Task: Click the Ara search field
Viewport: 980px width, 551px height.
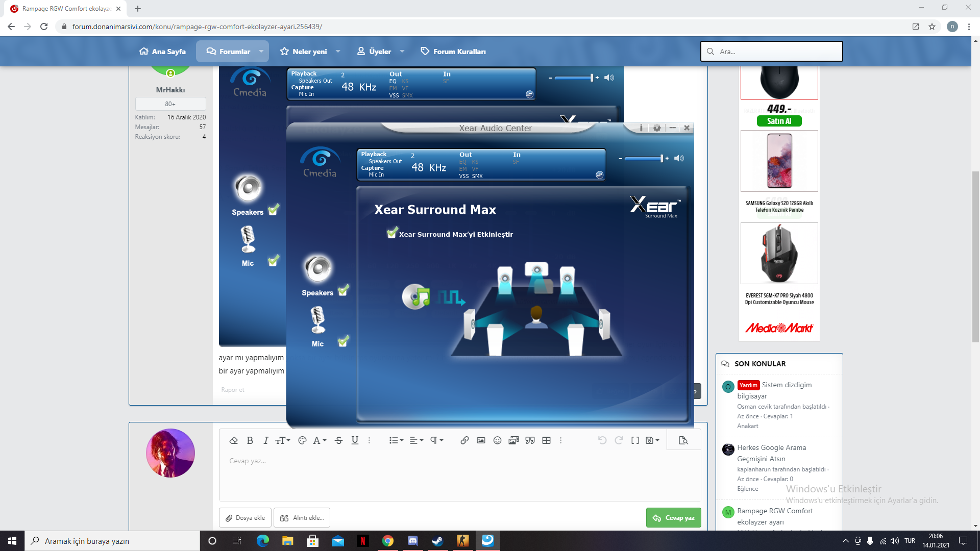Action: [x=772, y=52]
